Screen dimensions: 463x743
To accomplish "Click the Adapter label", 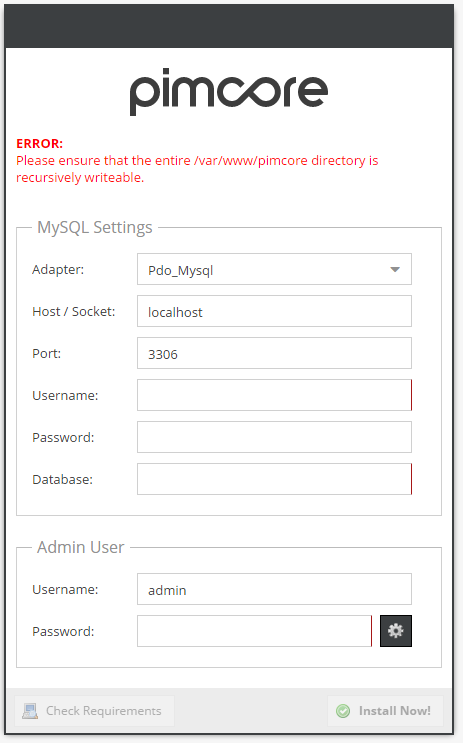I will 58,270.
